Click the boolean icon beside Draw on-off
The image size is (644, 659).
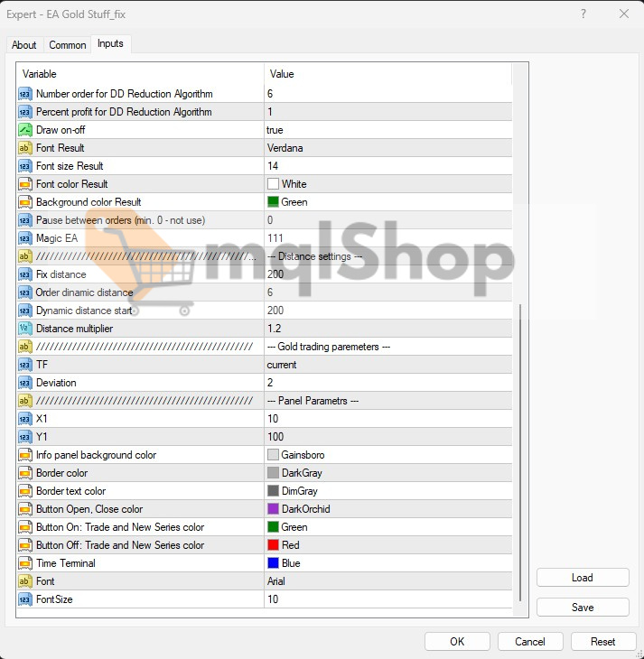click(x=24, y=130)
